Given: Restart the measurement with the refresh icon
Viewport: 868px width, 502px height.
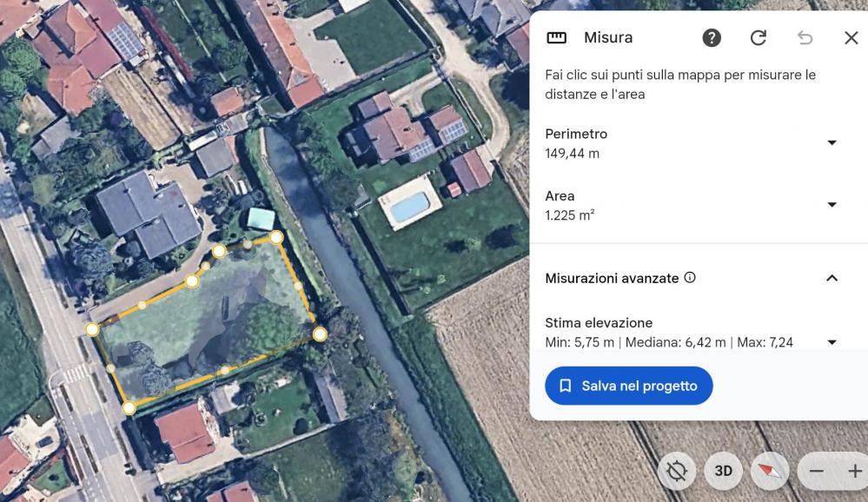Looking at the screenshot, I should tap(759, 37).
